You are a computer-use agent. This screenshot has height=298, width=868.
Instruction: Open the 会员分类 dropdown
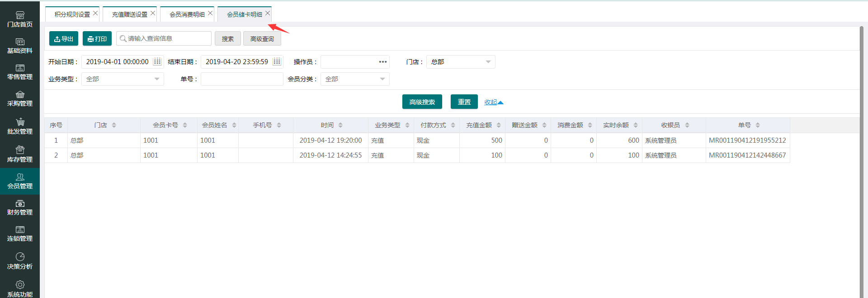click(355, 79)
